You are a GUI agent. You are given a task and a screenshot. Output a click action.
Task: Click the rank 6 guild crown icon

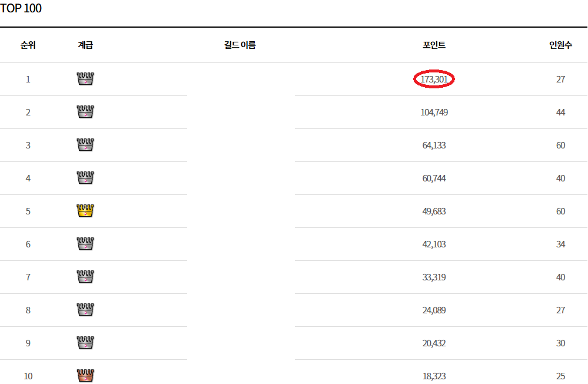tap(85, 244)
